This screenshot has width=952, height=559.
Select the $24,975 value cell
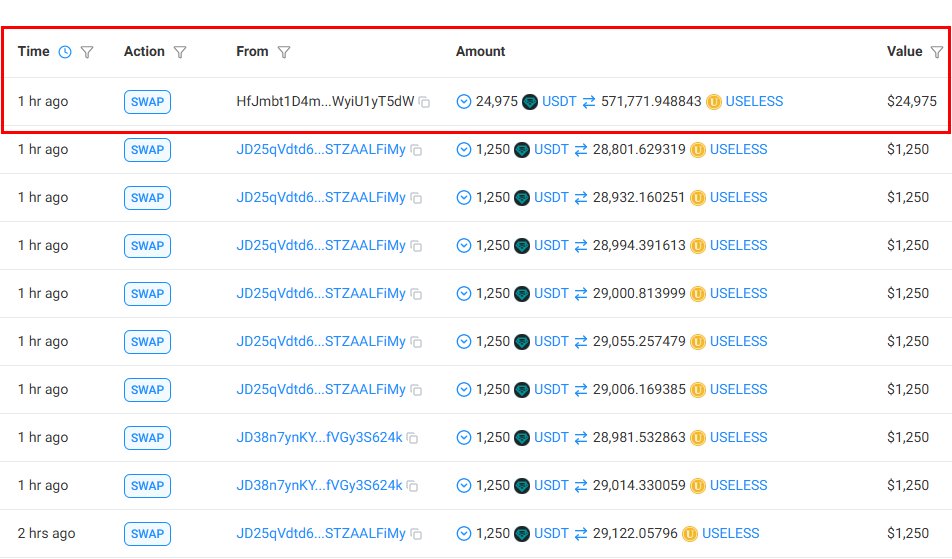[x=911, y=101]
